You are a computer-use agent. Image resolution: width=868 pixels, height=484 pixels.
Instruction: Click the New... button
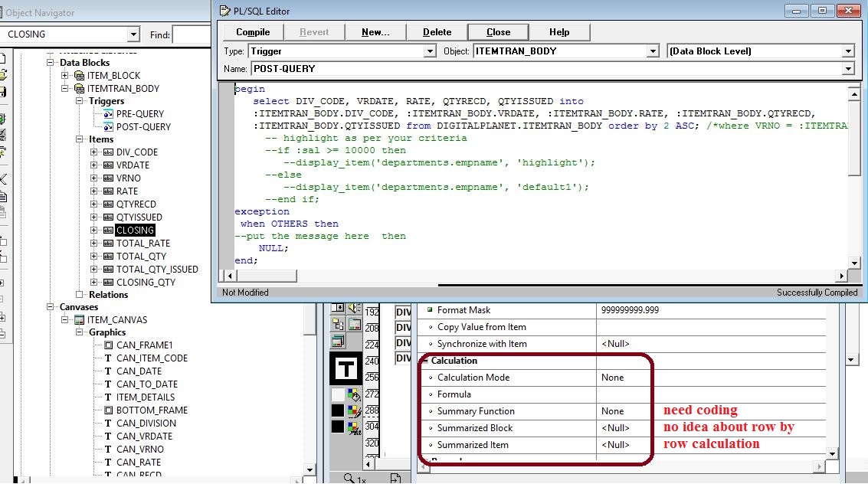pos(375,32)
